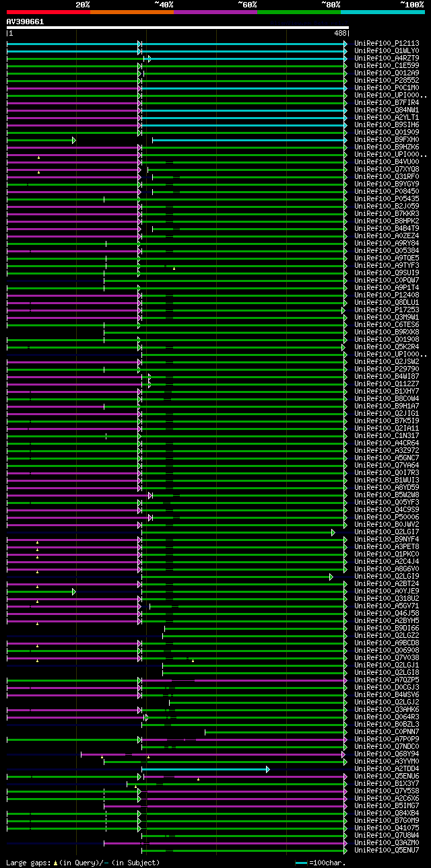Image resolution: width=431 pixels, height=868 pixels.
Task: Select the UniRef100_B9DI66 entry
Action: 387,628
